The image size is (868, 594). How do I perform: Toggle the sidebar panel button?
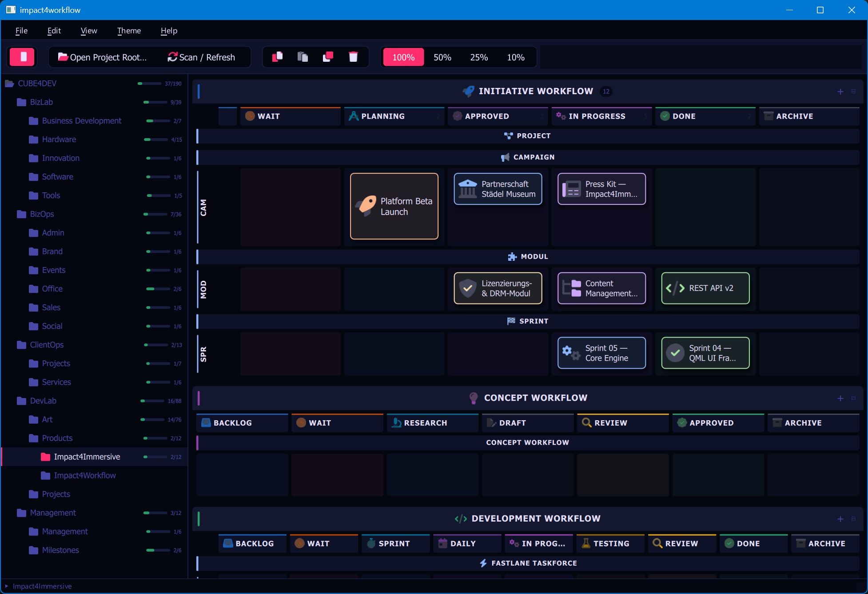[x=22, y=57]
